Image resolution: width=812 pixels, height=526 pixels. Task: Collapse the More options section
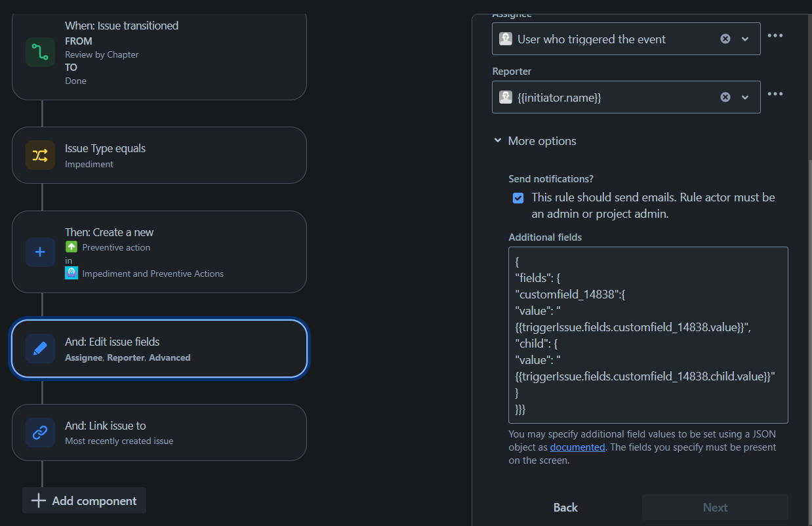(x=497, y=140)
